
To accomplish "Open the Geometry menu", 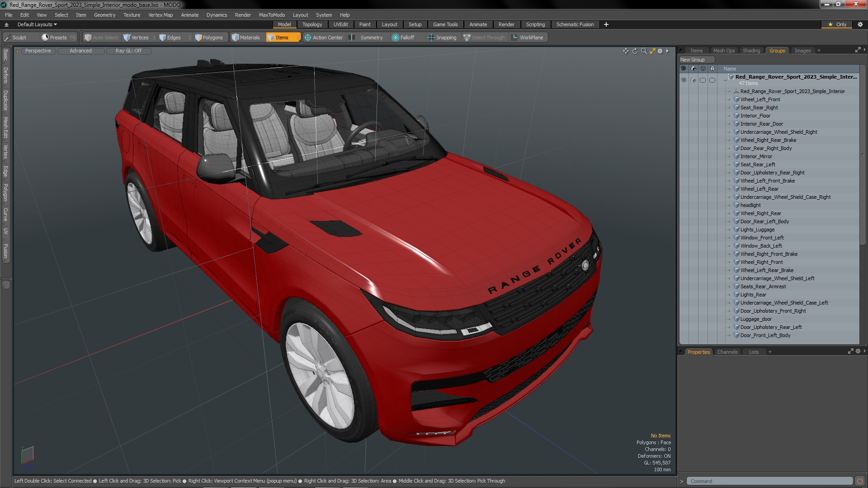I will 104,15.
